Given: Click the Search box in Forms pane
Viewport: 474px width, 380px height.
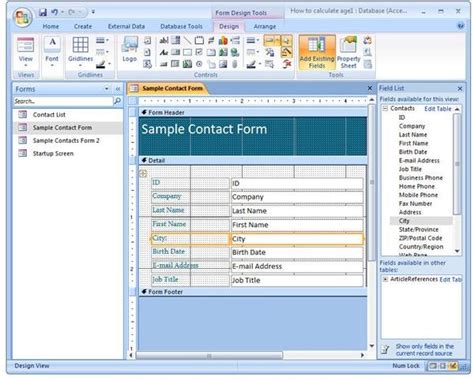Looking at the screenshot, I should 63,101.
